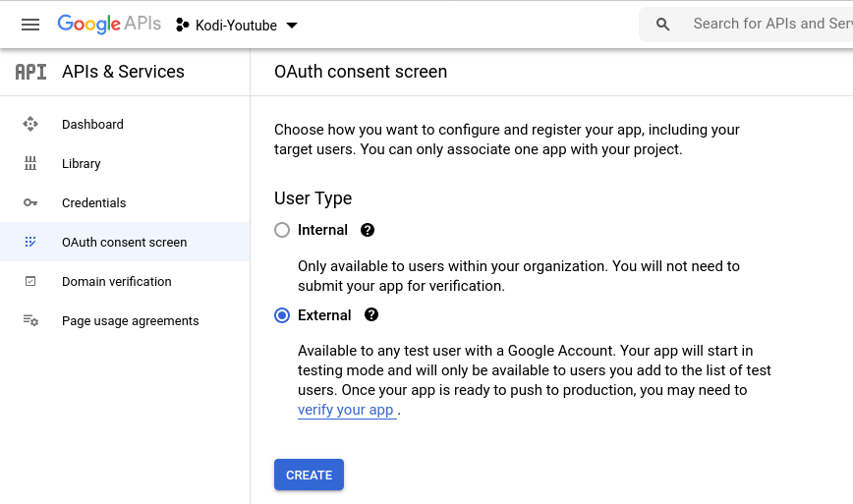Click the Dashboard sidebar icon

pos(30,124)
